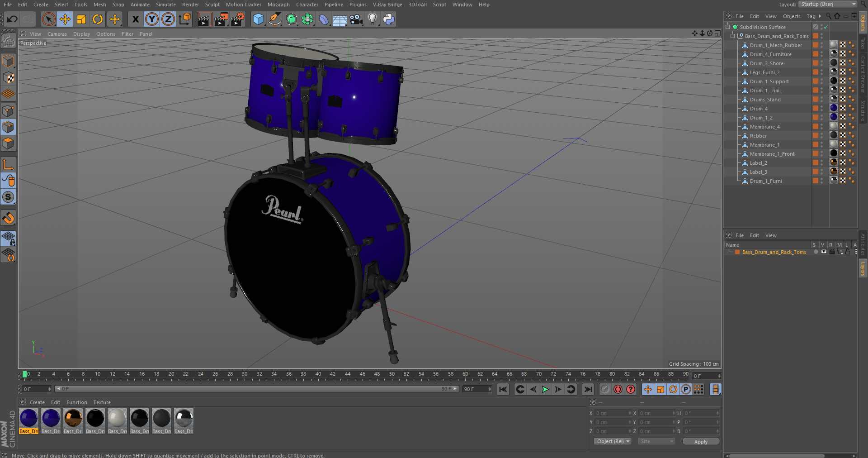Toggle the X axis lock

135,19
